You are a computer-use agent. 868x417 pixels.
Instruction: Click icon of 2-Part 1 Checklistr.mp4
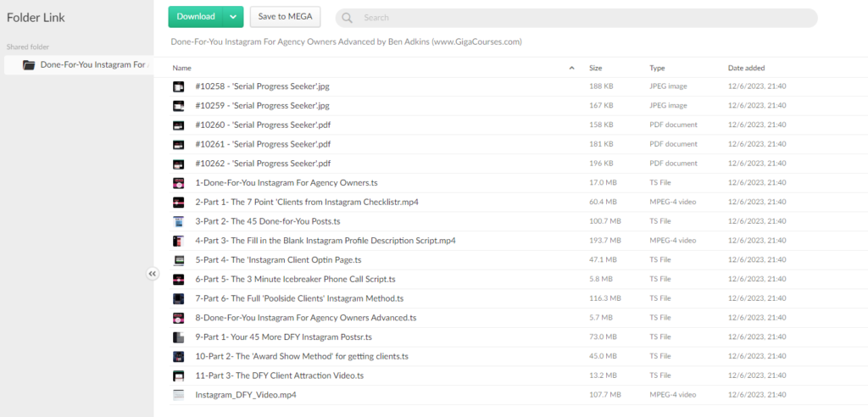pos(178,202)
